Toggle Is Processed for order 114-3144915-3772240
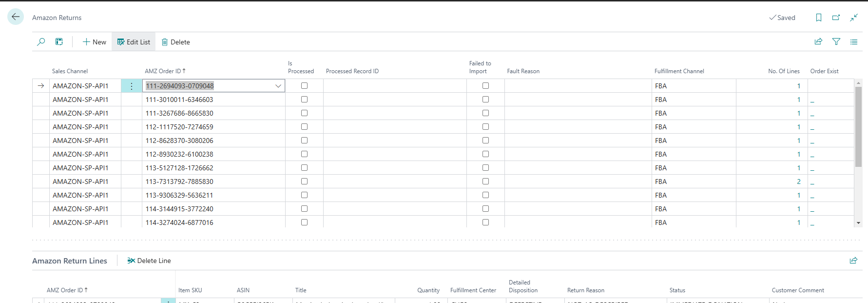 305,209
